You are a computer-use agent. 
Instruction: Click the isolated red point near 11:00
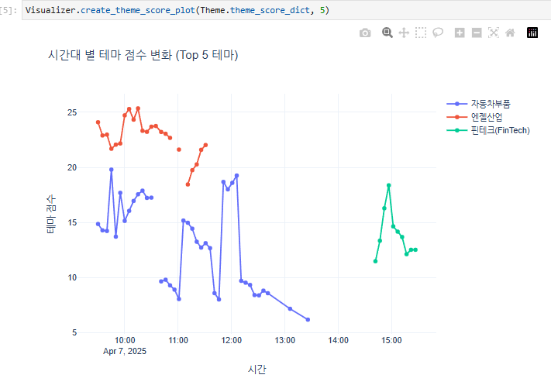179,150
